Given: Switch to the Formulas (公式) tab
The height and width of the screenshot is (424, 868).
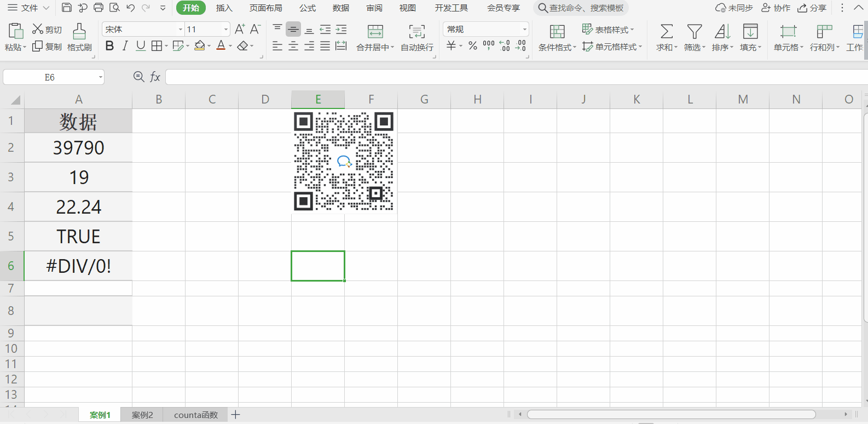Looking at the screenshot, I should (308, 8).
